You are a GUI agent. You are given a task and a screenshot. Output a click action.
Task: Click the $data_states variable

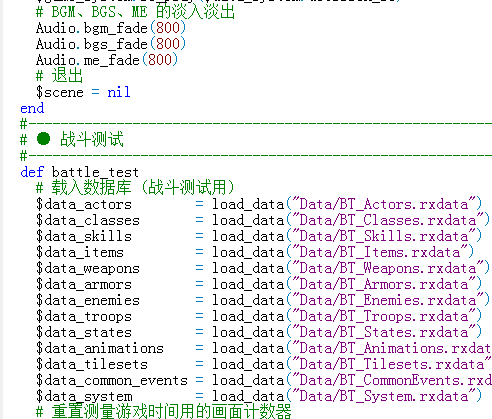click(x=84, y=332)
